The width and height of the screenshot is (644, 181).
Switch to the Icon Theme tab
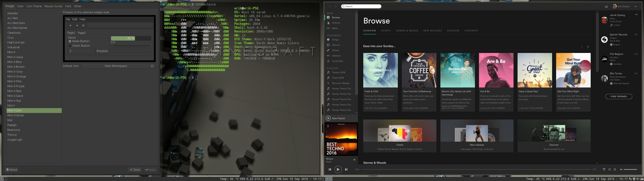[x=34, y=6]
